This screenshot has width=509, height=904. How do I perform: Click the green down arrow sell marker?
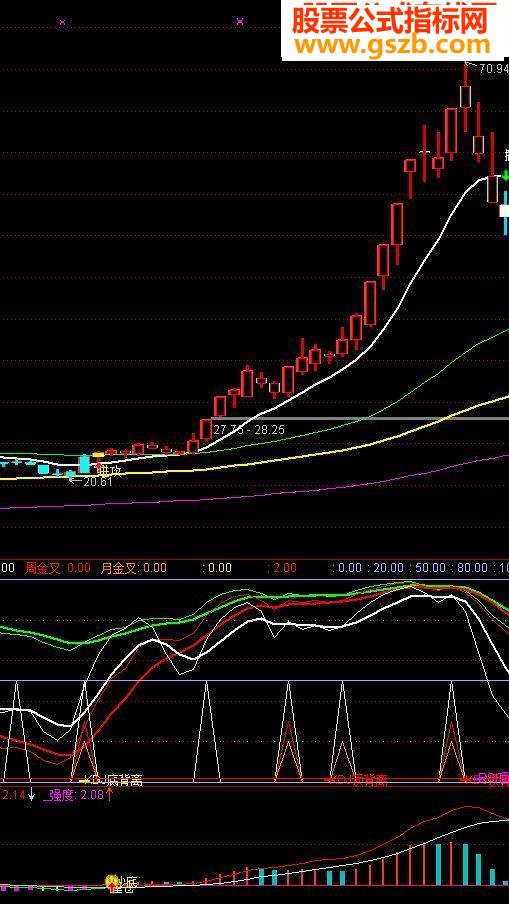tap(506, 176)
